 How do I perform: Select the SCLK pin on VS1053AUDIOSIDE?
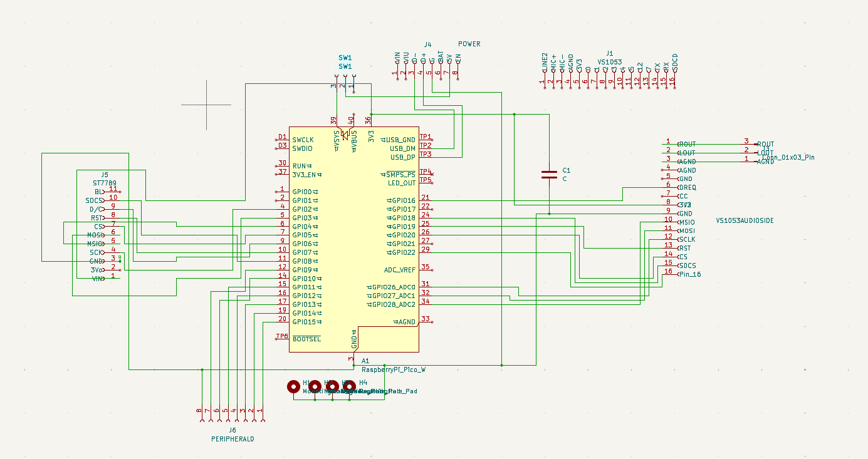(x=687, y=239)
